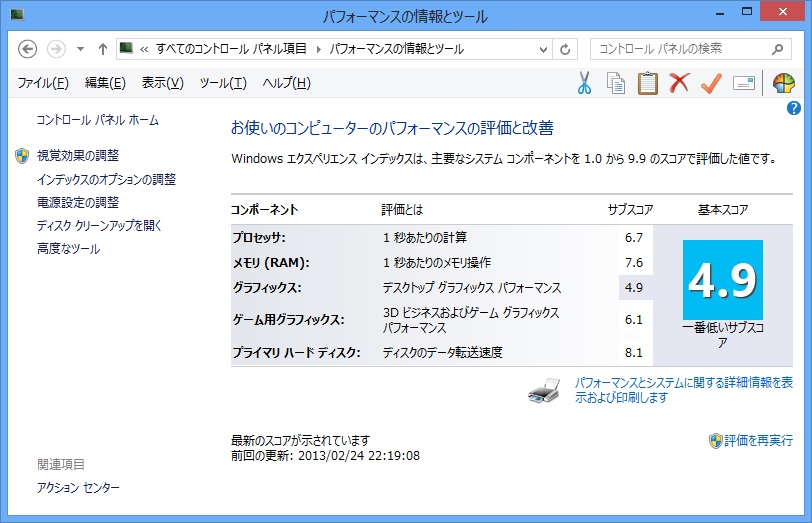Click the Cut scissors icon in toolbar

[584, 83]
